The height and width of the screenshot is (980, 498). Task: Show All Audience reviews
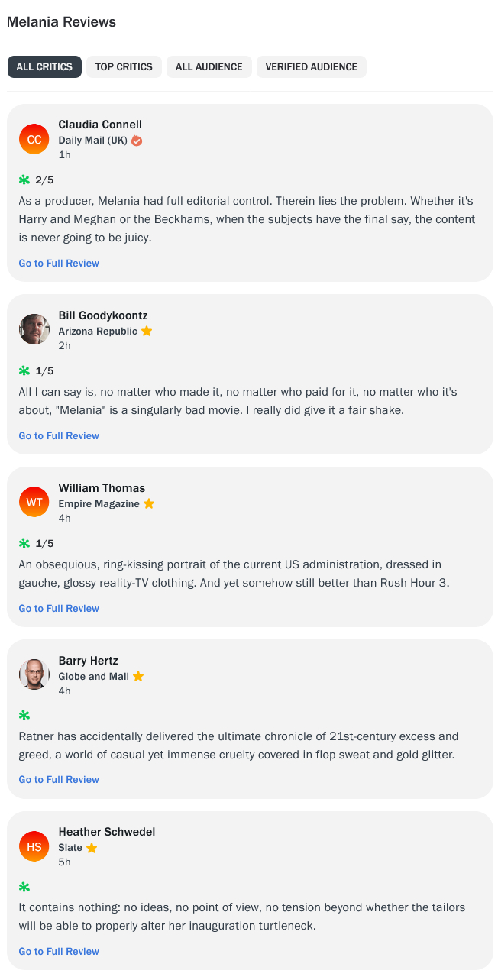point(209,67)
